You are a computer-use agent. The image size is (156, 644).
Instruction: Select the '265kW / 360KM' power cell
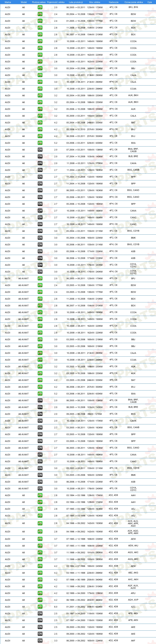click(95, 600)
